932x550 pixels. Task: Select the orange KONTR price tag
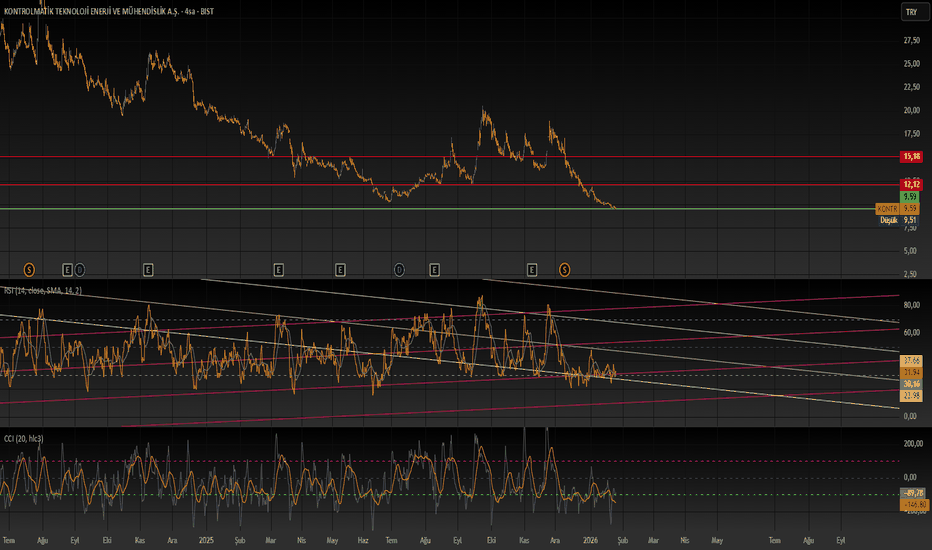pos(887,208)
